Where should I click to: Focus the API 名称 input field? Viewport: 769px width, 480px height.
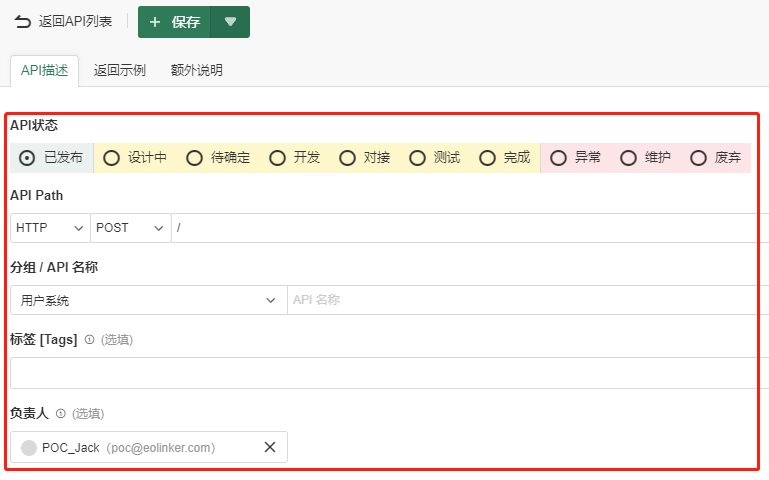point(528,300)
